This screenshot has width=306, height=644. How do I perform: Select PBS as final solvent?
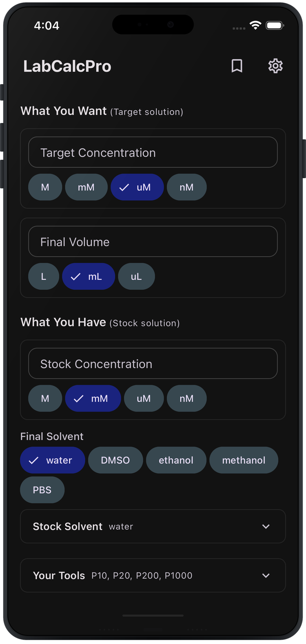click(x=42, y=490)
